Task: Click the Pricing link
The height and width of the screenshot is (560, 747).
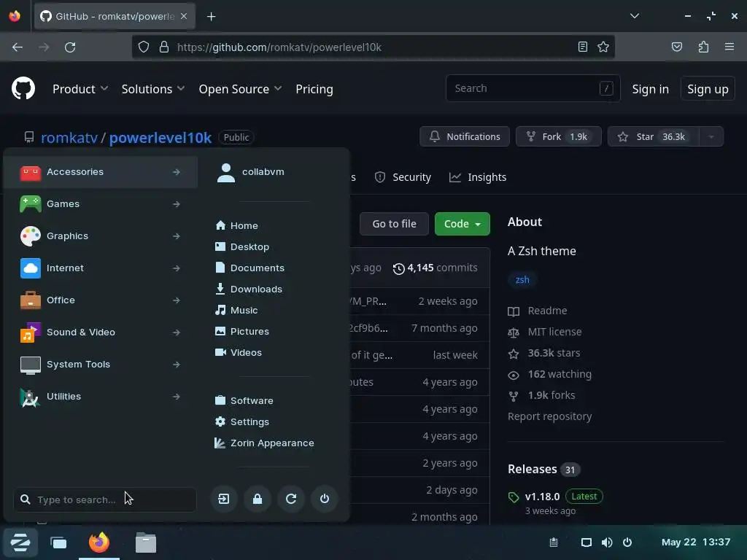Action: 314,89
